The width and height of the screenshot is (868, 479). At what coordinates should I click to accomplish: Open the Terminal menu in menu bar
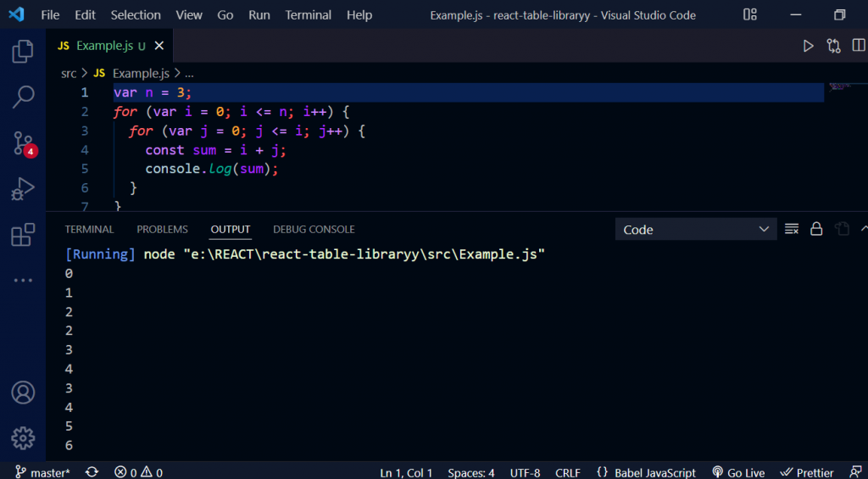pos(309,15)
